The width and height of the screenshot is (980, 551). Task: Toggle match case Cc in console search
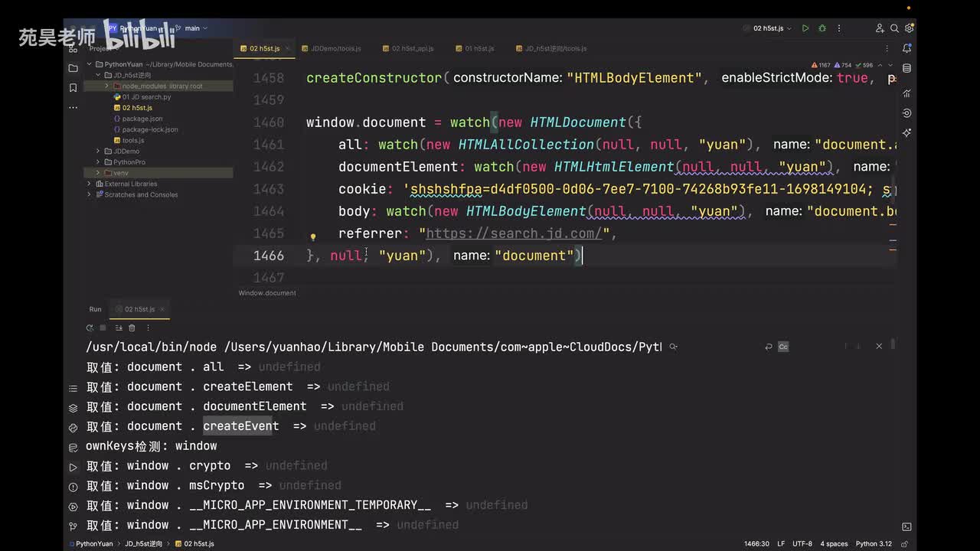point(783,347)
